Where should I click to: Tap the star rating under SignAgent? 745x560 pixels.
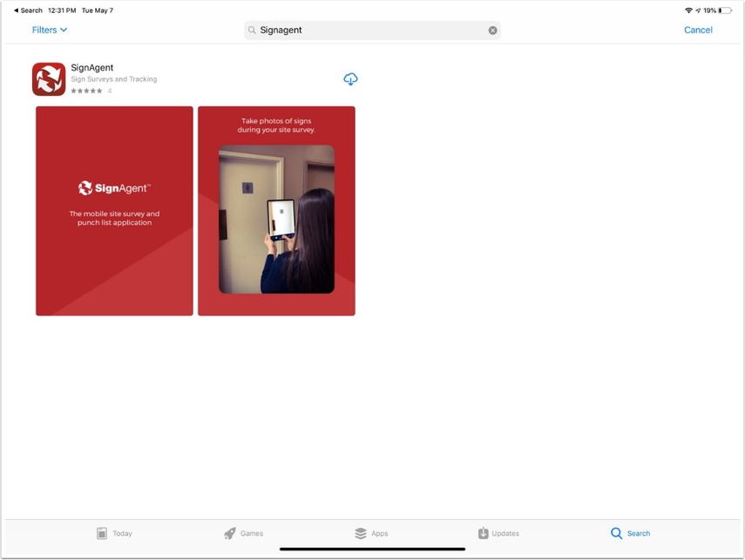coord(85,89)
